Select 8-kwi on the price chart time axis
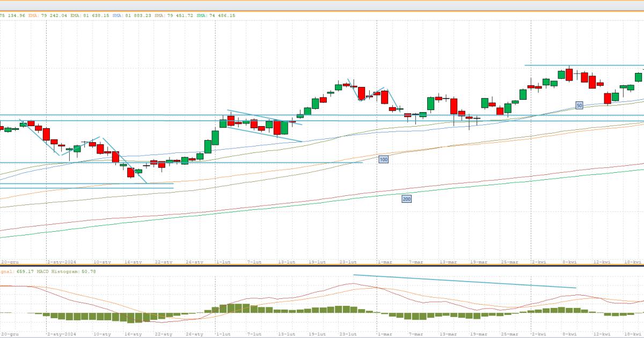The height and width of the screenshot is (338, 644). point(569,262)
